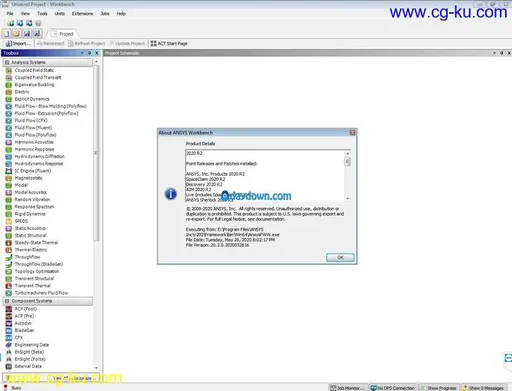Select the SPEOS system icon
This screenshot has height=391, width=512.
point(9,221)
